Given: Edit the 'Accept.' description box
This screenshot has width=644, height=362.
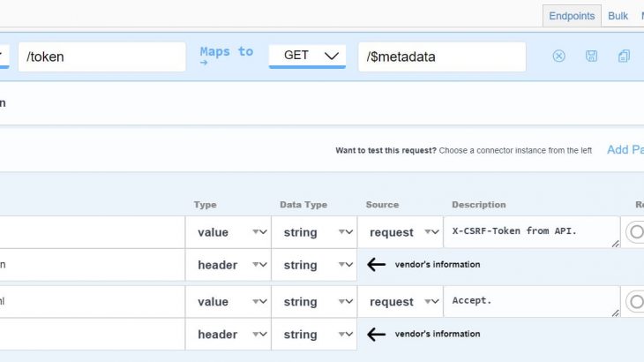Looking at the screenshot, I should pos(531,302).
